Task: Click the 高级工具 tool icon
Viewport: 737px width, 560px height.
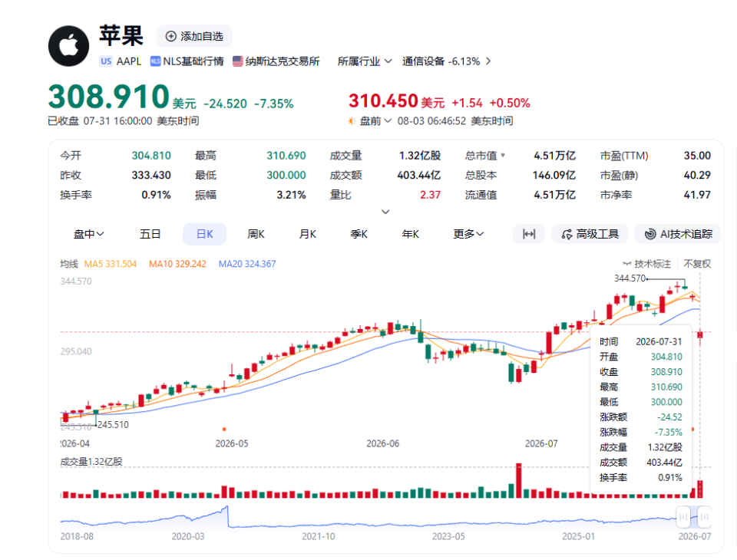Action: click(567, 234)
